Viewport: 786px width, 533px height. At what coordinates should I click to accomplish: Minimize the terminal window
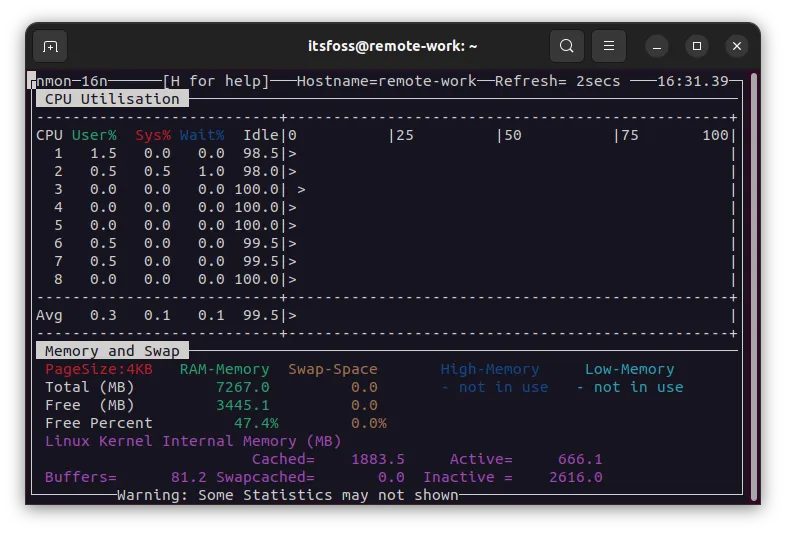[657, 46]
